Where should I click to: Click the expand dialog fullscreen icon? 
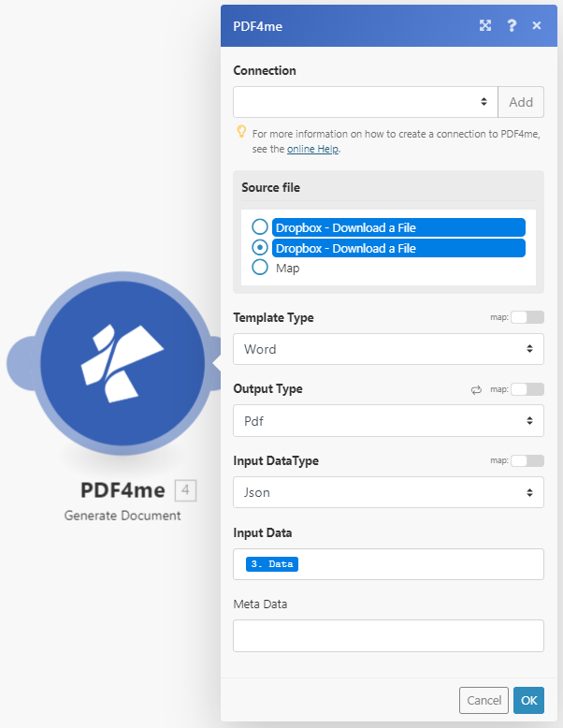pos(485,26)
